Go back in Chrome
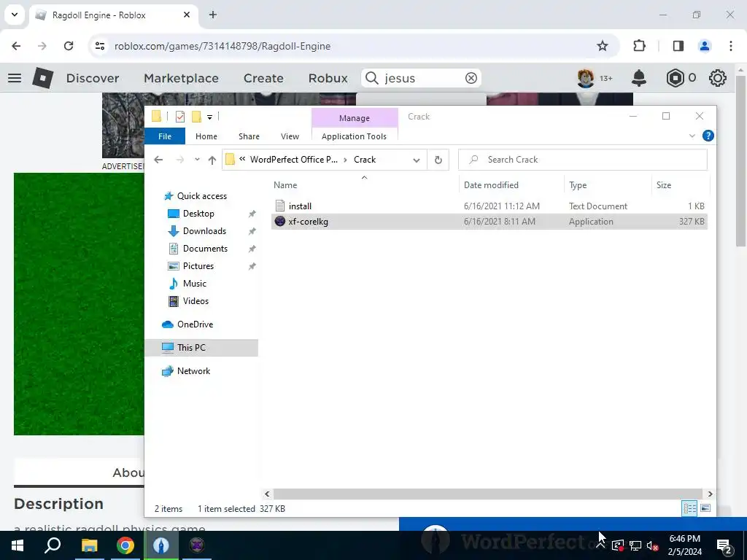Image resolution: width=747 pixels, height=560 pixels. click(16, 46)
